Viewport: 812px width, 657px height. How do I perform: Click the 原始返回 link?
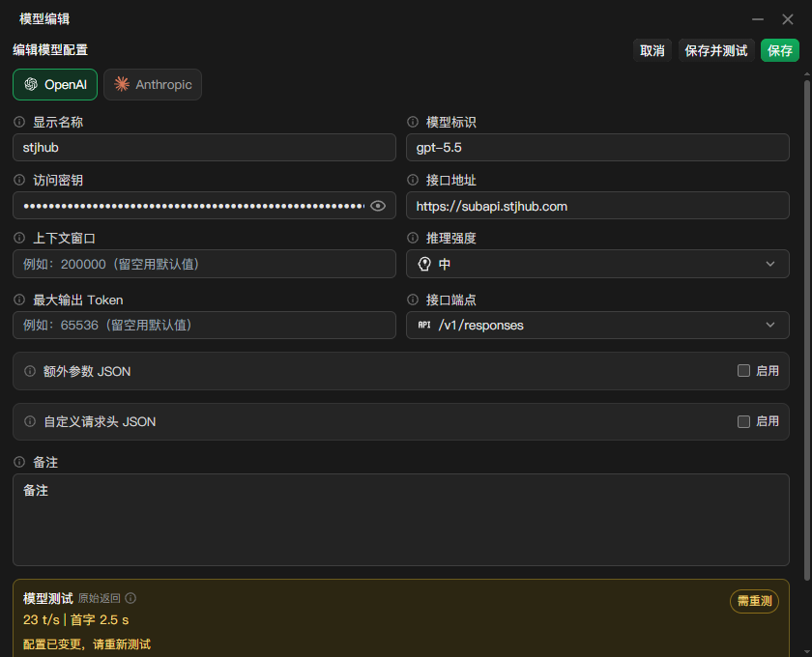pos(99,598)
